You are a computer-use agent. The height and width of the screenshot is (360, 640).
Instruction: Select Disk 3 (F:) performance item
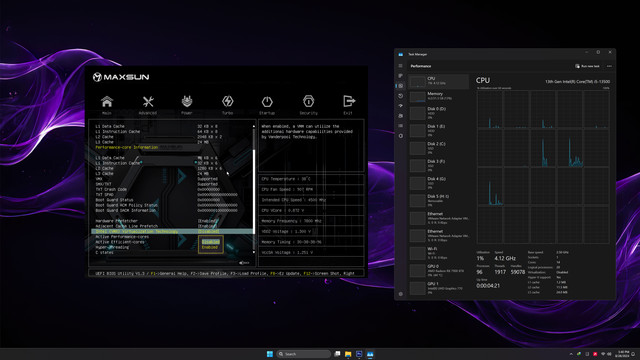coord(438,166)
